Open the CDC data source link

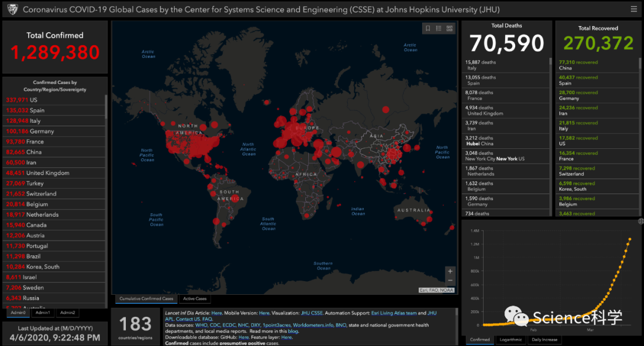pyautogui.click(x=215, y=325)
